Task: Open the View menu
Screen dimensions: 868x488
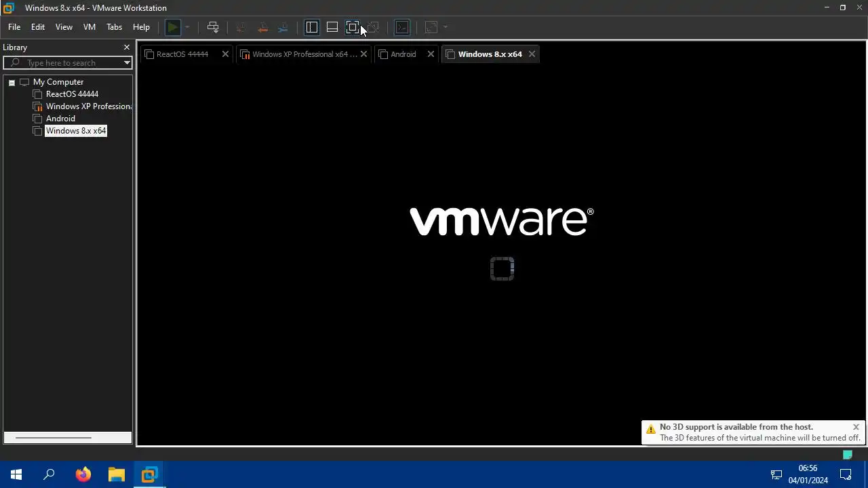Action: [64, 27]
